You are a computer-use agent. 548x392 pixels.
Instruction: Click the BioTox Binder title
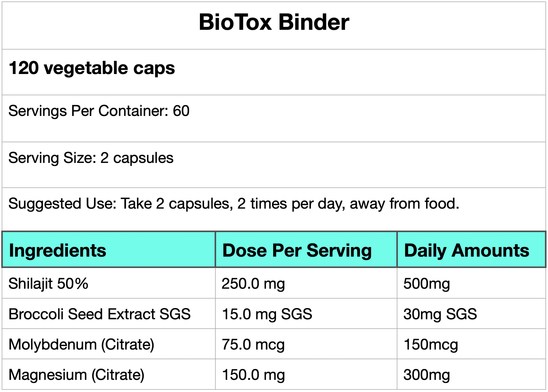[x=274, y=23]
